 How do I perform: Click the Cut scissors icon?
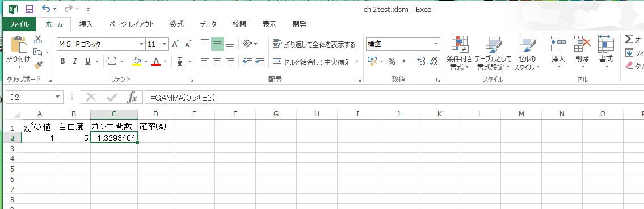point(38,40)
